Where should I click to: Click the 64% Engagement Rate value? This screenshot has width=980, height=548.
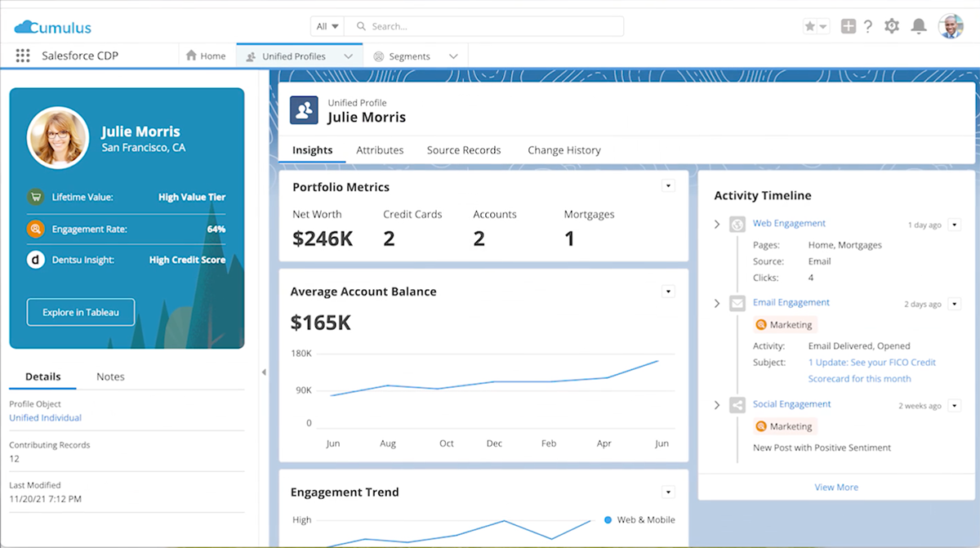click(x=216, y=229)
